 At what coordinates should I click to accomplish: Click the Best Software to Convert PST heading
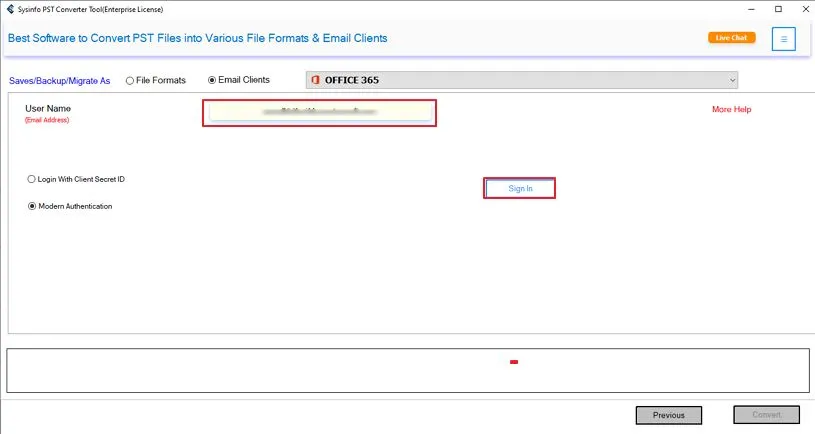click(x=198, y=38)
